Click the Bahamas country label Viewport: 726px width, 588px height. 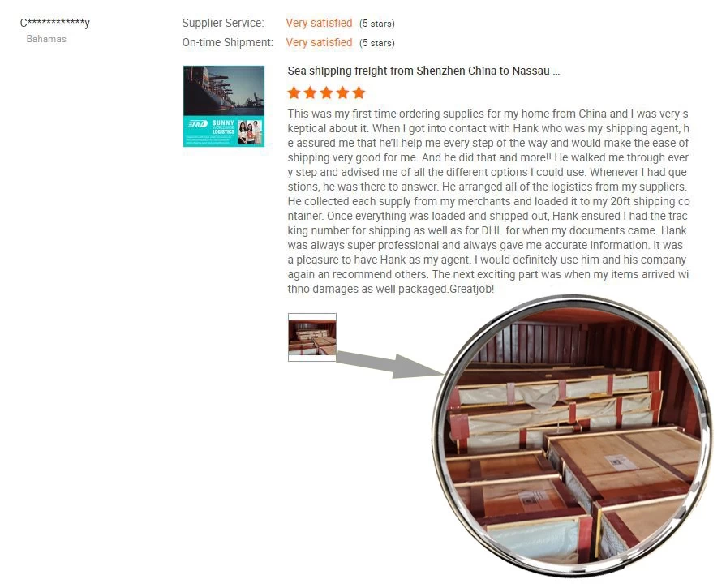46,39
